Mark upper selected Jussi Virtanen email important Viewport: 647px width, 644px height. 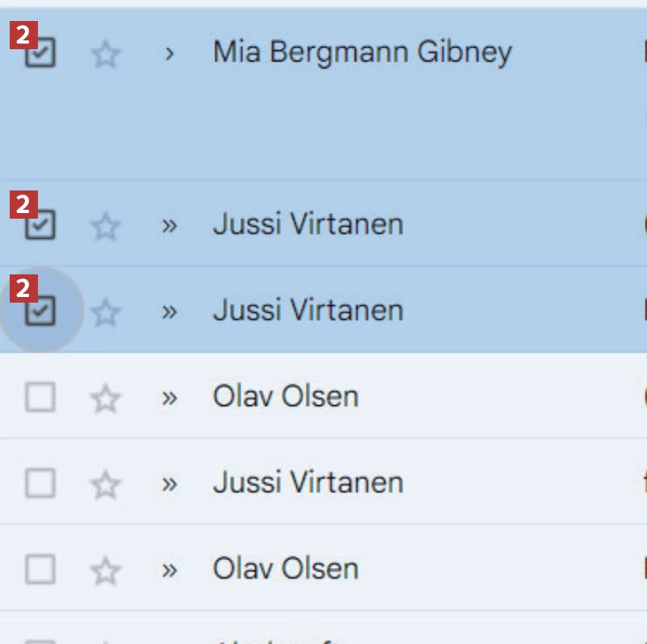pyautogui.click(x=169, y=226)
